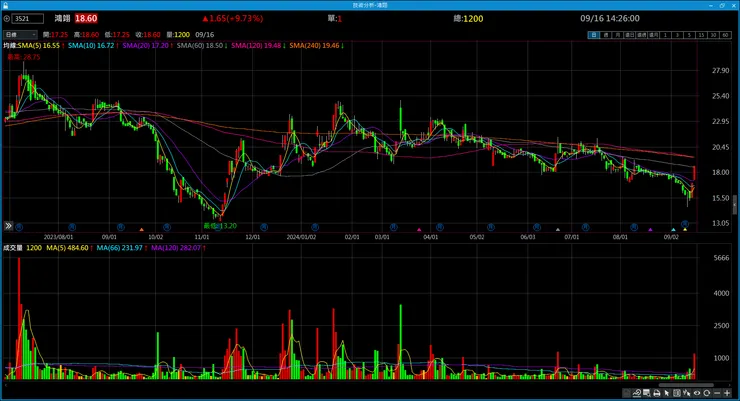Click the gray triangle marker before 07/01
Image resolution: width=740 pixels, height=401 pixels.
[x=558, y=230]
